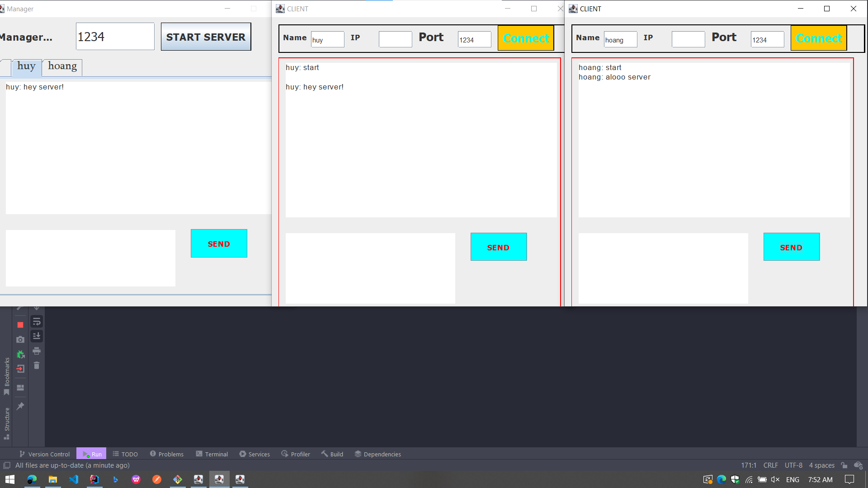Click the Exit icon with red arrow

(20, 369)
